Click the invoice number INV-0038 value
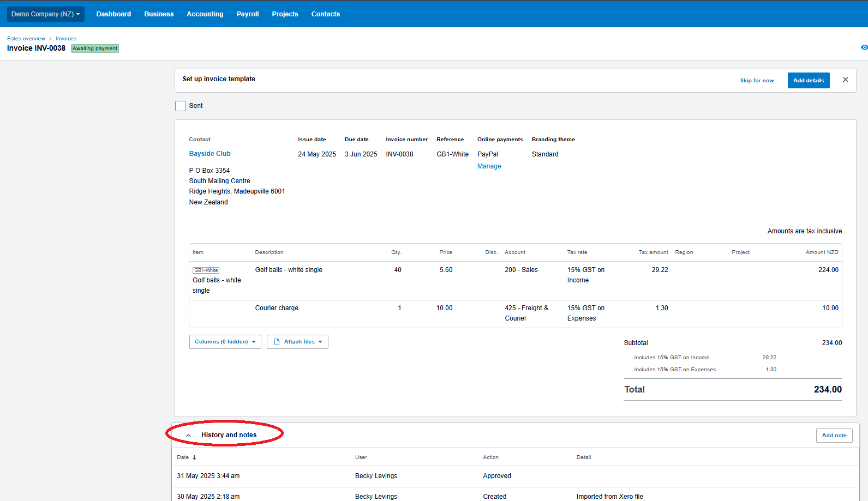The width and height of the screenshot is (868, 501). point(399,154)
